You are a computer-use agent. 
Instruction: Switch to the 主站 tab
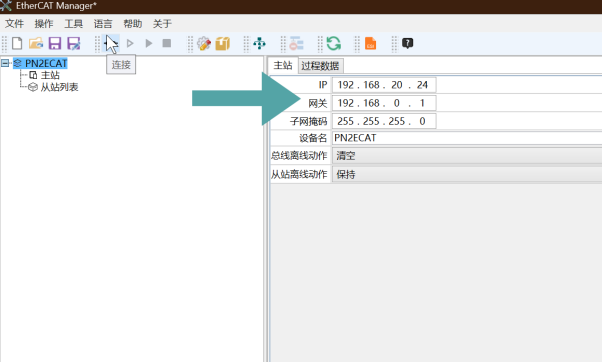tap(283, 65)
